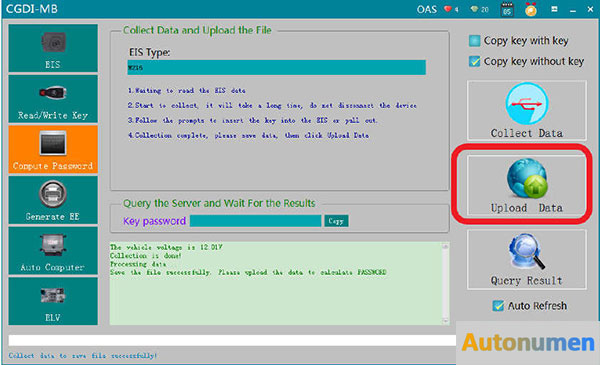Click the OAS label in title bar
Viewport: 600px width, 365px height.
click(x=427, y=9)
